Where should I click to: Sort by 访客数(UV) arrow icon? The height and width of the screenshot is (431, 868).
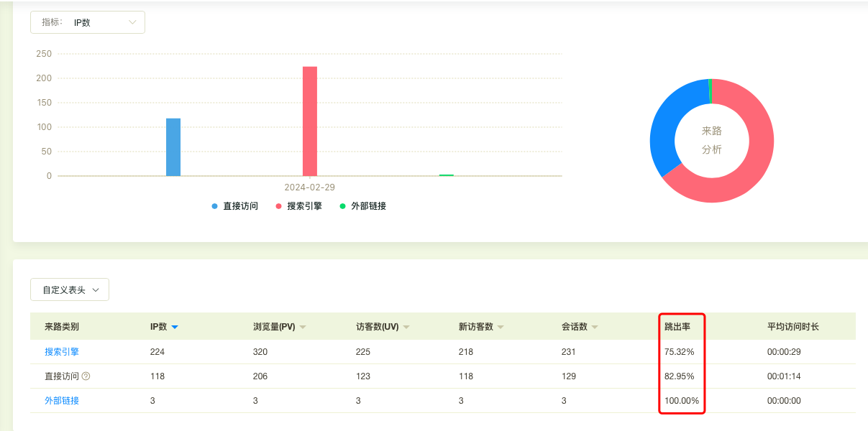[406, 328]
